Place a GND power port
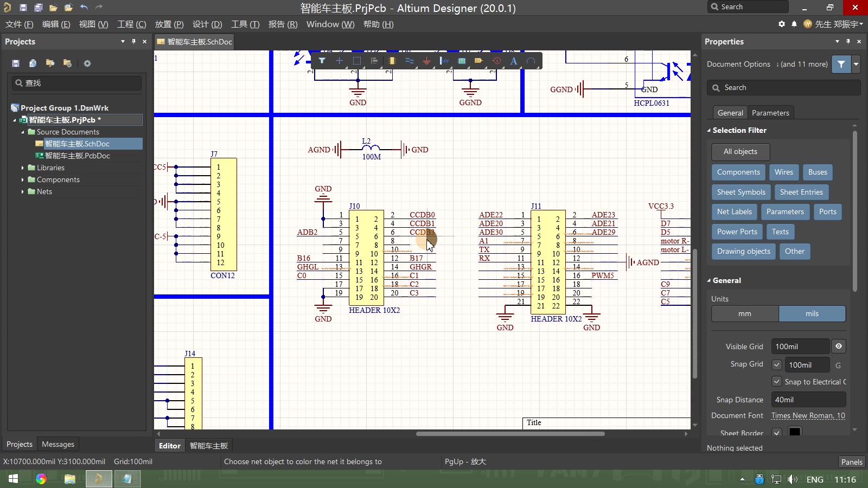 click(426, 61)
